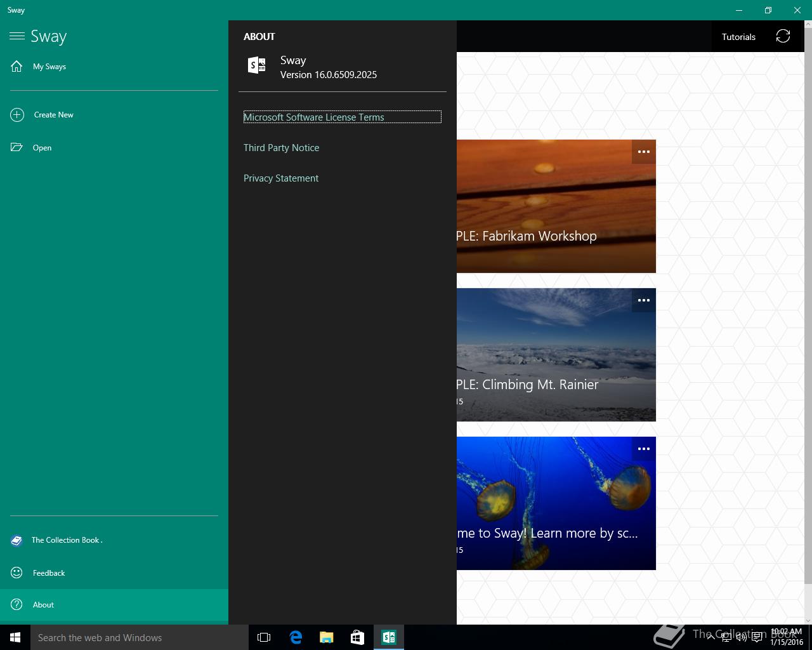The width and height of the screenshot is (812, 650).
Task: Click the smiley Feedback icon
Action: click(x=16, y=573)
